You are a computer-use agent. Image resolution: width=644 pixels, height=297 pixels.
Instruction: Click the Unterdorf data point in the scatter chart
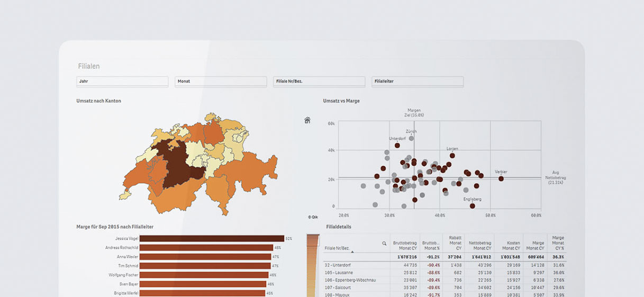click(x=397, y=145)
